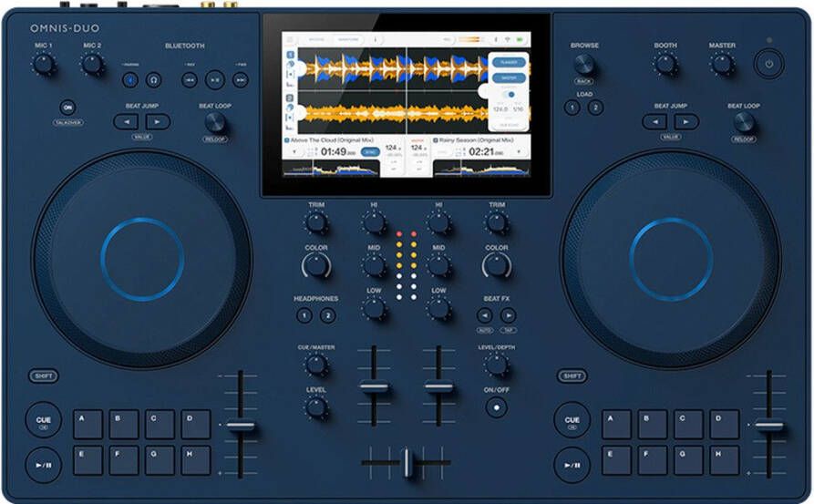Click the left deck tempo slider

tap(241, 426)
